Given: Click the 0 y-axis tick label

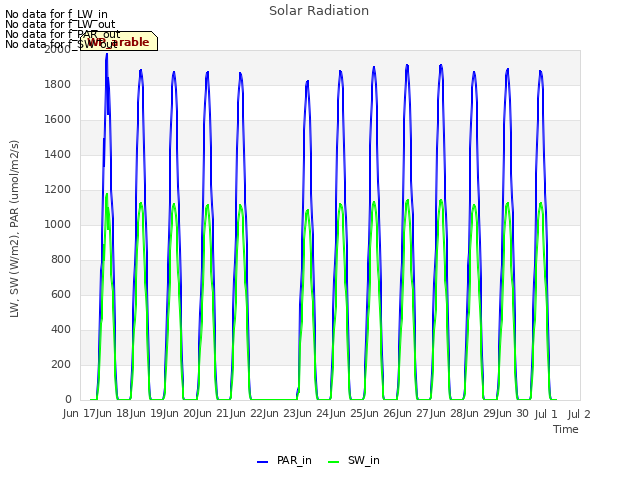Looking at the screenshot, I should tap(68, 399).
